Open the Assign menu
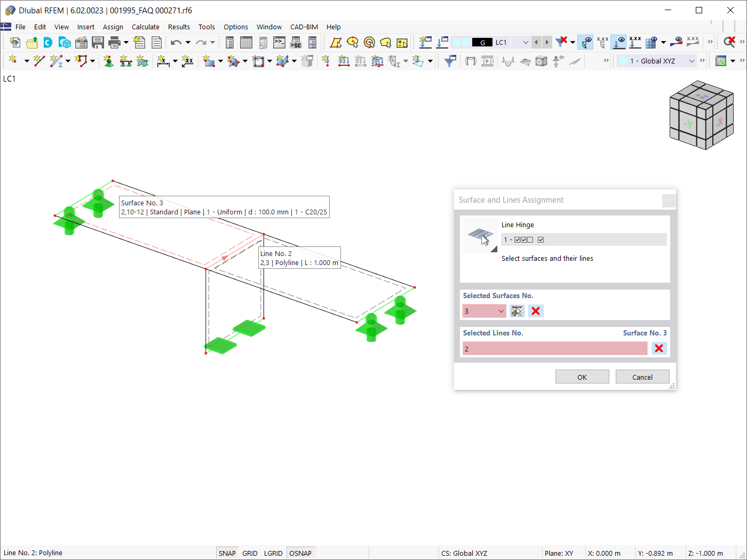 [113, 27]
